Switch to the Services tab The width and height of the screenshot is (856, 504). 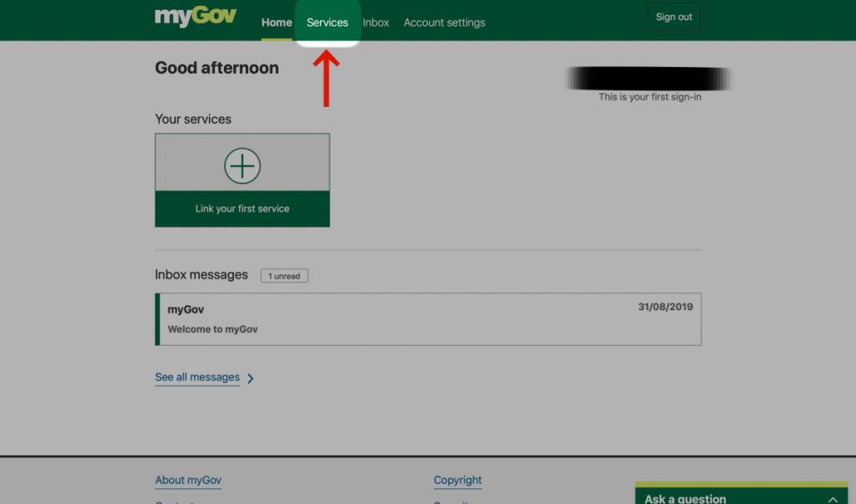tap(327, 23)
